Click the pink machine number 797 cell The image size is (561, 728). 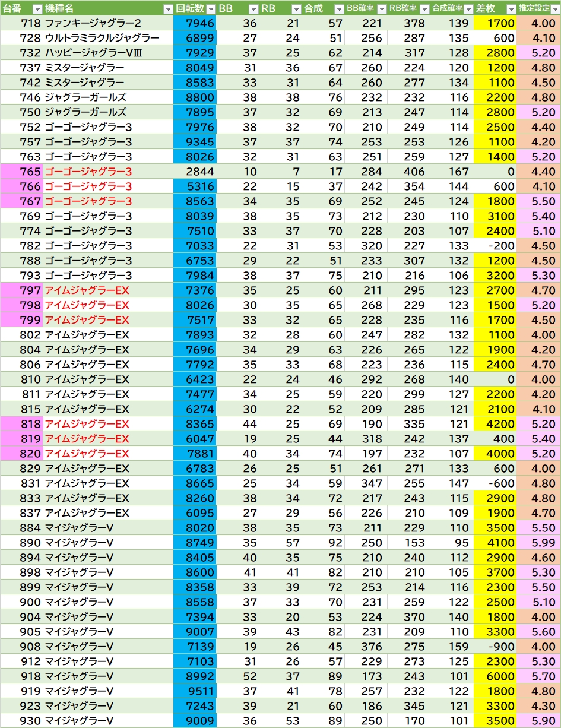[21, 290]
